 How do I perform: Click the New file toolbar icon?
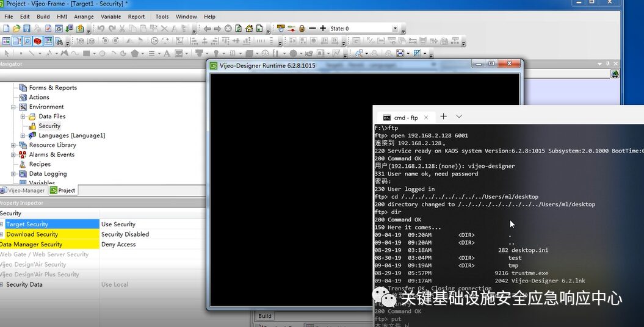pos(6,28)
